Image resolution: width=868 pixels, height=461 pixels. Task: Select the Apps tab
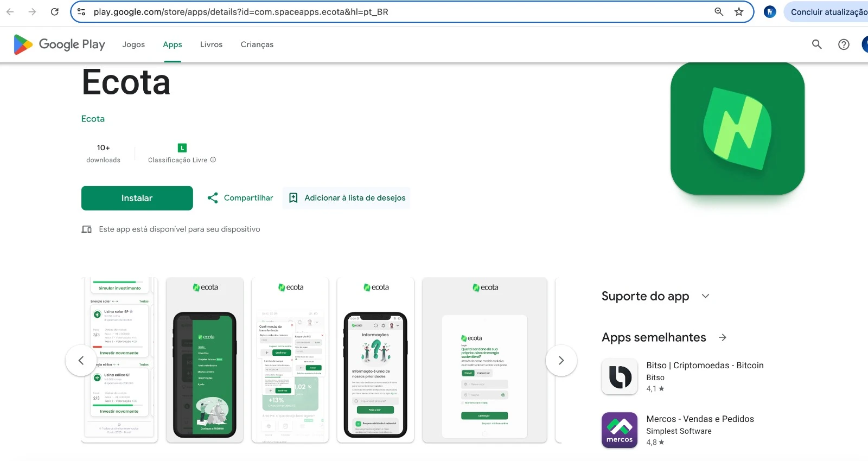click(x=173, y=44)
